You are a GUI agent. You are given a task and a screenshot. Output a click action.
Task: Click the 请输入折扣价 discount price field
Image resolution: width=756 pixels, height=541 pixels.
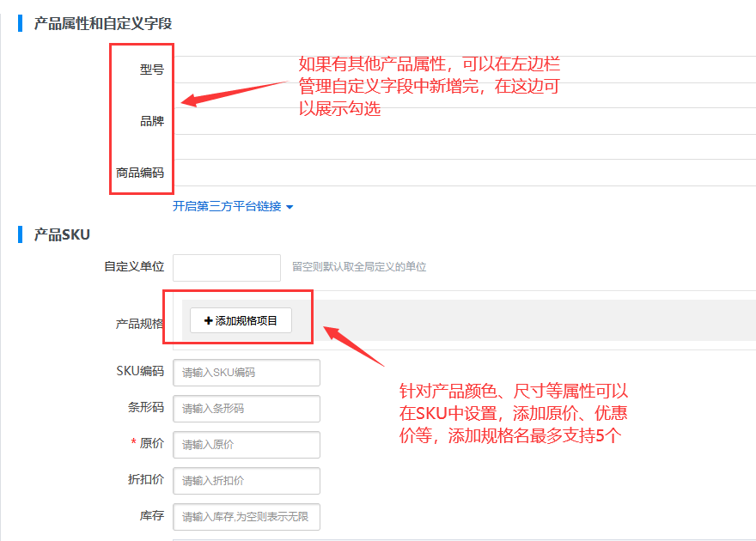click(247, 481)
